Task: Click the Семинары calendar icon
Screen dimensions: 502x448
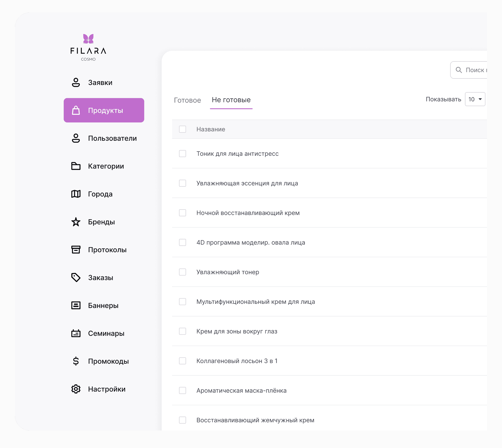Action: pyautogui.click(x=76, y=333)
